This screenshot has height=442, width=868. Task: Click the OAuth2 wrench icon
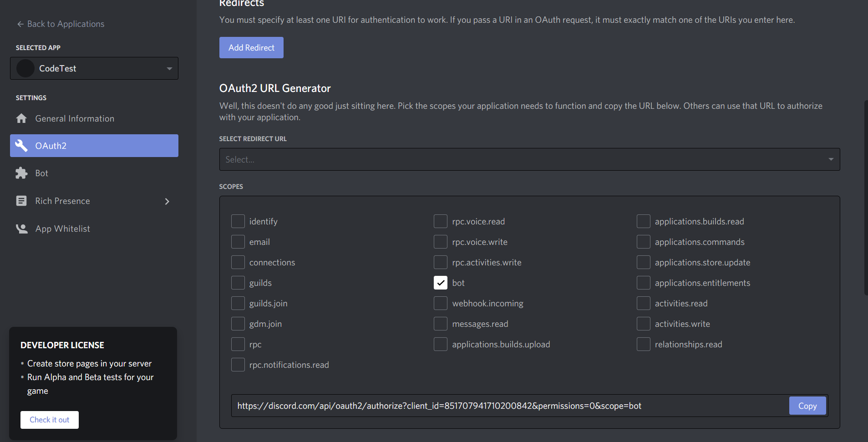(x=21, y=146)
